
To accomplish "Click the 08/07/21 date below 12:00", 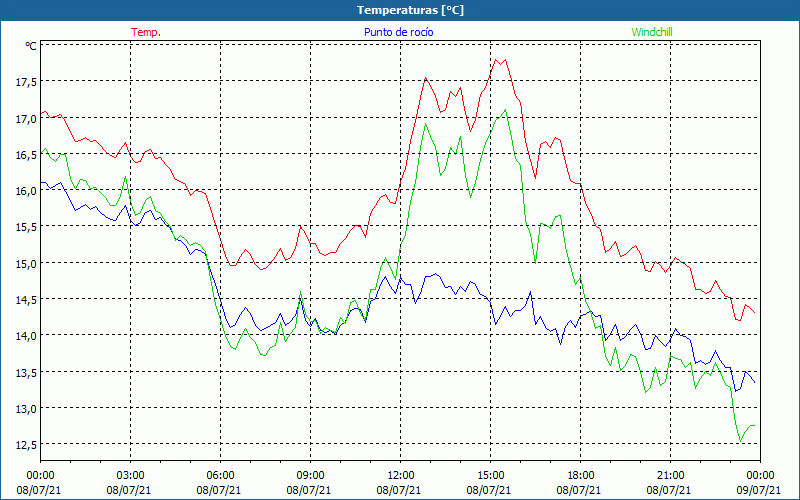I will click(399, 490).
